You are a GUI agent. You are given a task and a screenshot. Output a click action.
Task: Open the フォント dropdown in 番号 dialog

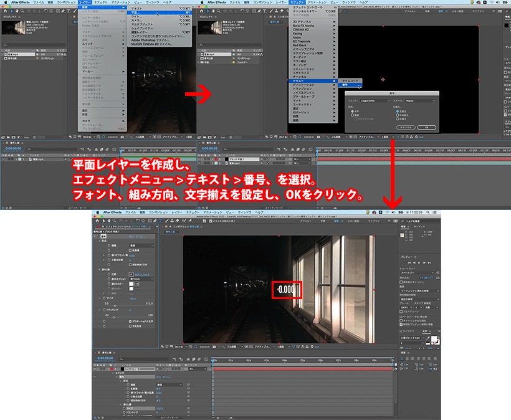(375, 101)
